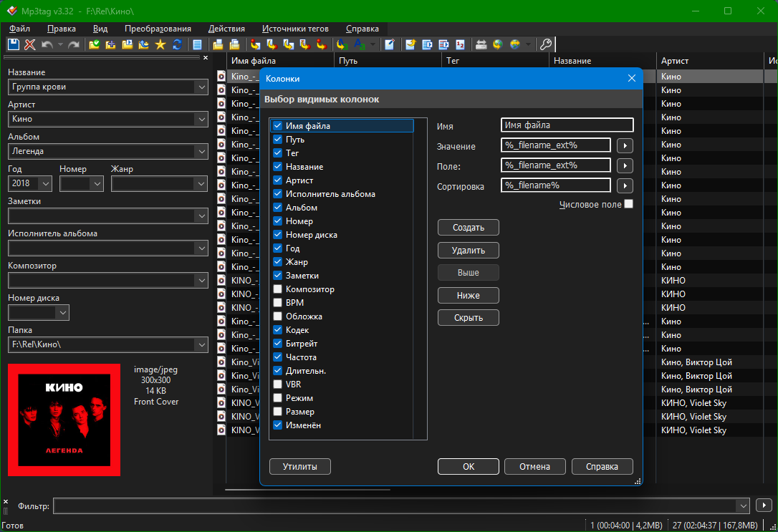Click the yellow star favorites icon

160,44
